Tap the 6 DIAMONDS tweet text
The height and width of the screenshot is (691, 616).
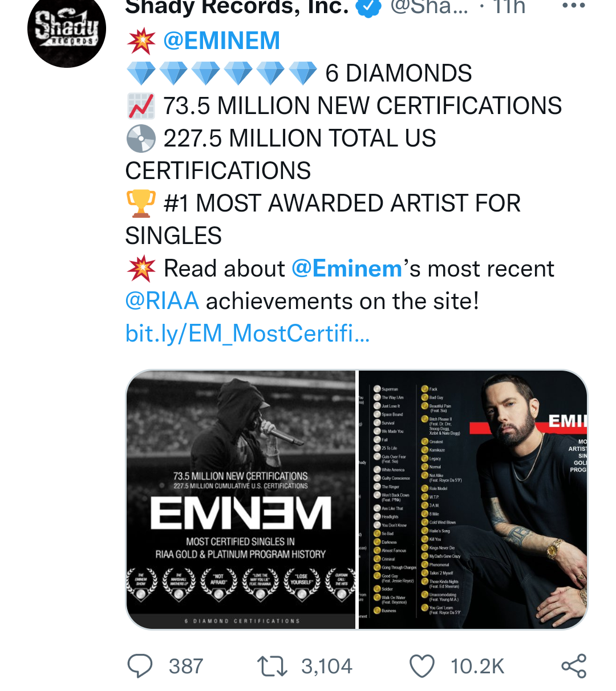pyautogui.click(x=398, y=74)
